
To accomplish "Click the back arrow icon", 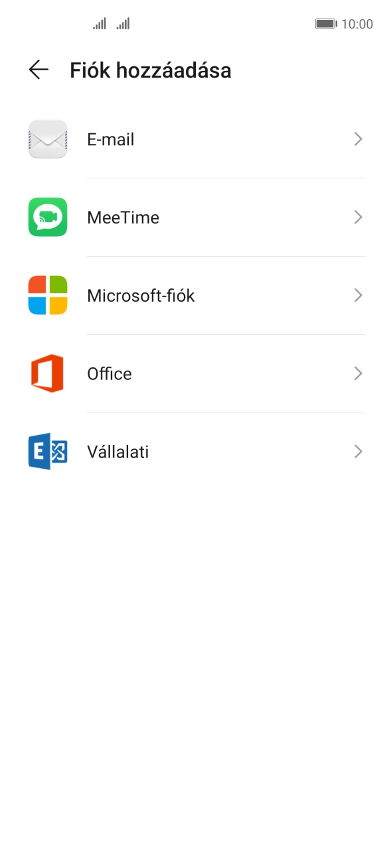I will click(38, 69).
